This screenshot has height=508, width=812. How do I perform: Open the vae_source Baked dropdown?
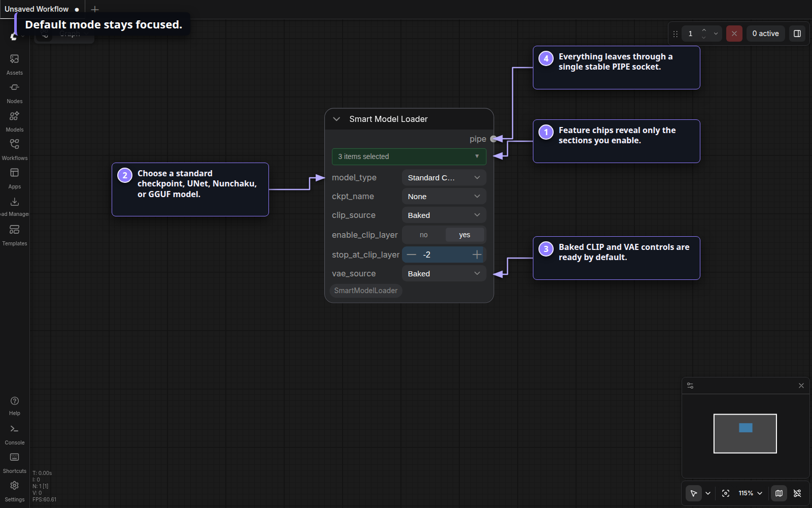point(444,274)
